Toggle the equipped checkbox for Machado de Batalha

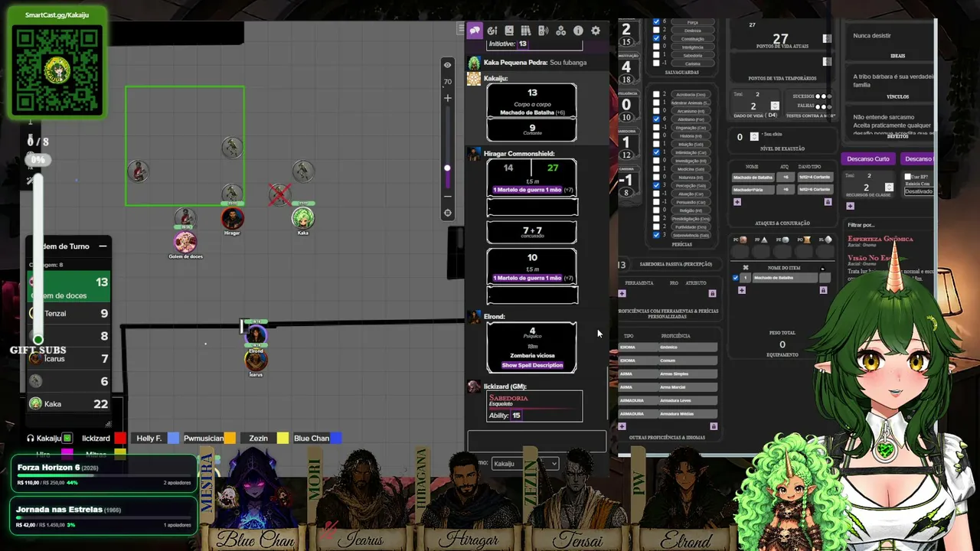tap(735, 278)
